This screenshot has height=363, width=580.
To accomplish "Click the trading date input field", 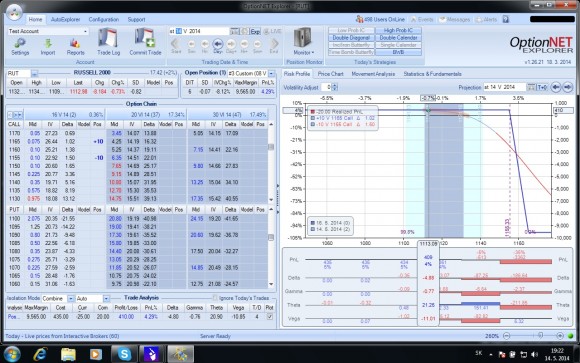I will click(x=199, y=31).
